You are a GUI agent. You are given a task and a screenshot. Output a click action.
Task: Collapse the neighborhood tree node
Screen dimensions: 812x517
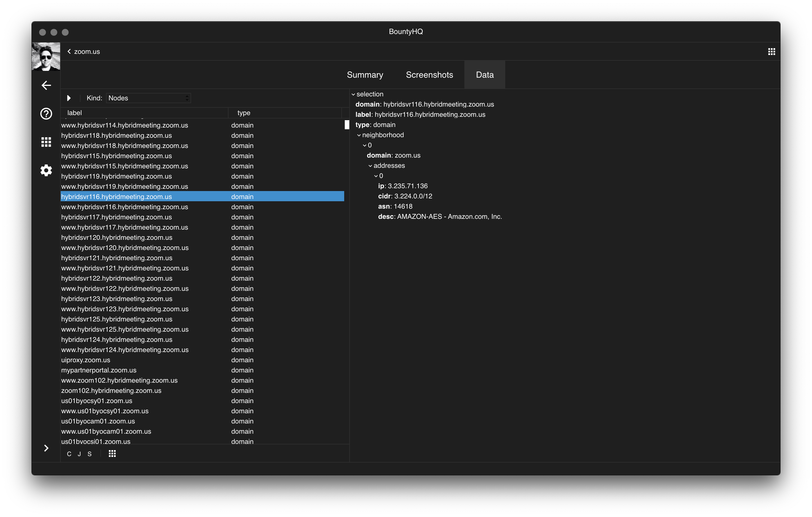tap(359, 135)
